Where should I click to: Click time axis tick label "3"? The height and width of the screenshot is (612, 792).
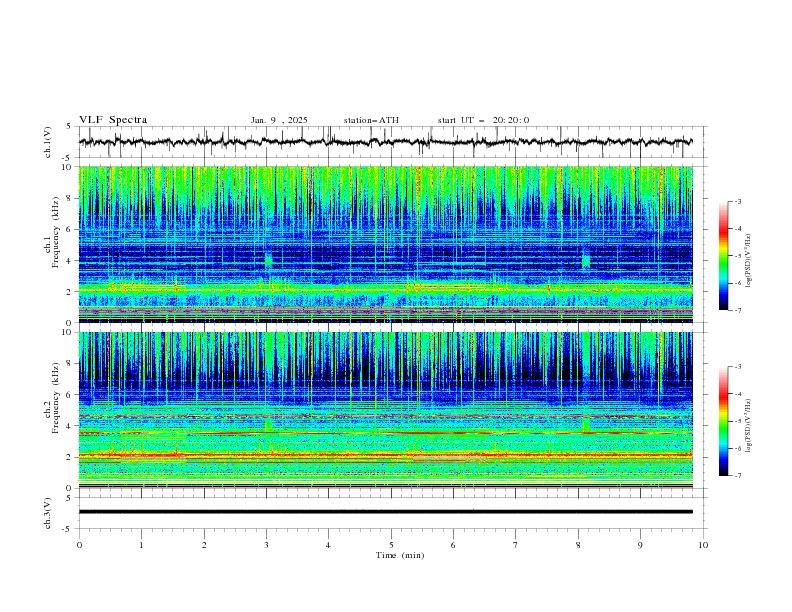pyautogui.click(x=266, y=545)
